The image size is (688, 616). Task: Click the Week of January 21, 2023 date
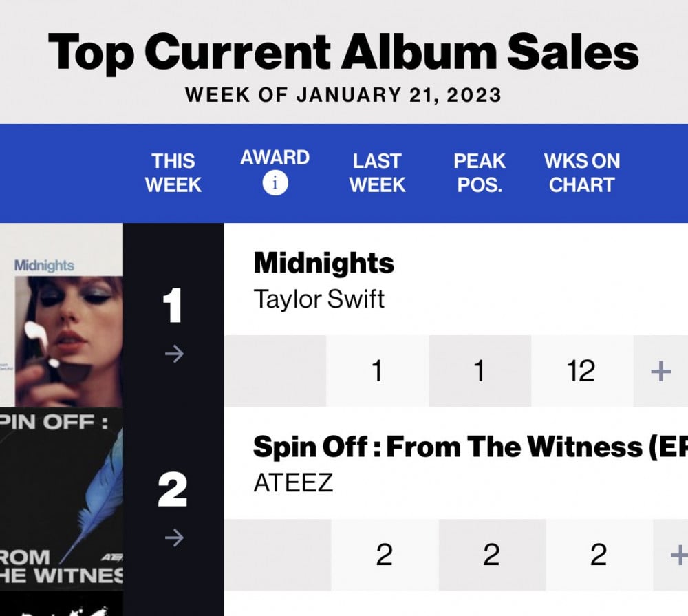click(343, 95)
